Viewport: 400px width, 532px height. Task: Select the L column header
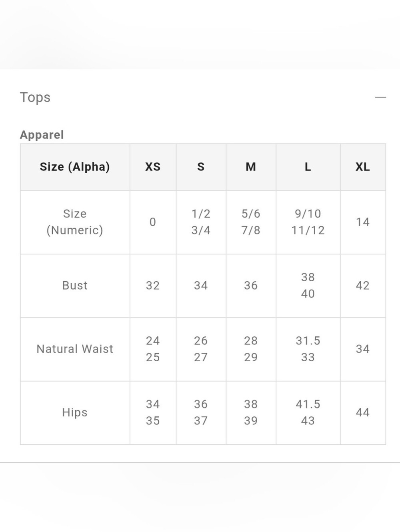point(308,167)
